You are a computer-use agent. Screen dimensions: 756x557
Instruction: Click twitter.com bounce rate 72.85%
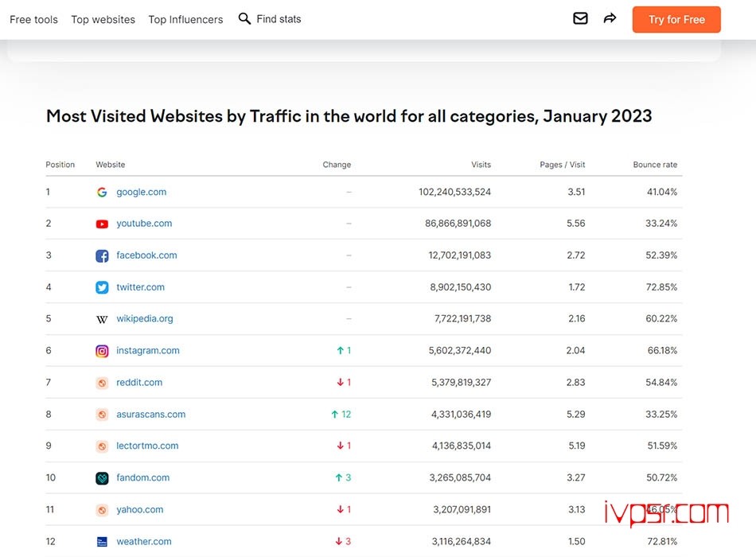point(661,287)
